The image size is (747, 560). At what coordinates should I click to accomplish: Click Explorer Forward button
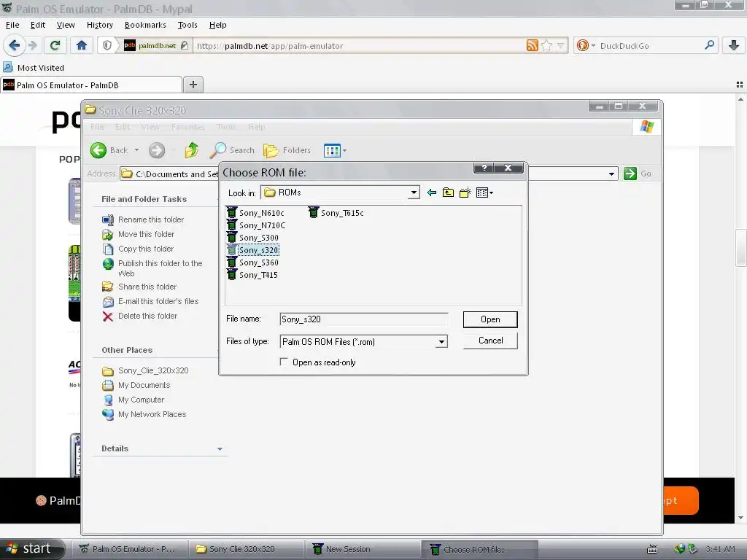click(x=157, y=150)
